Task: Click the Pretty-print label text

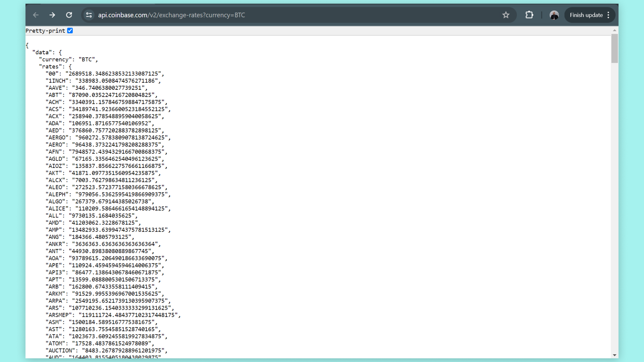Action: (45, 31)
